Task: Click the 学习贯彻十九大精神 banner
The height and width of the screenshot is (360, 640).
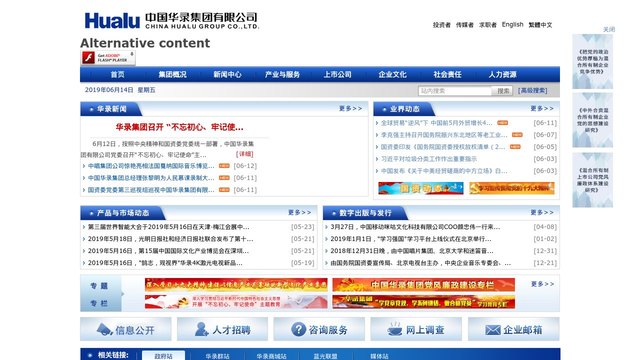Action: (512, 188)
